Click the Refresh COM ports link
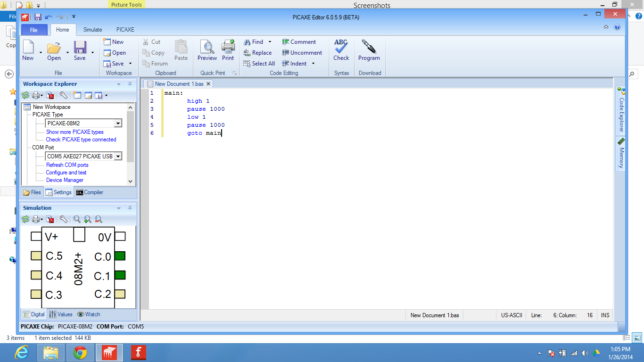 [x=66, y=165]
